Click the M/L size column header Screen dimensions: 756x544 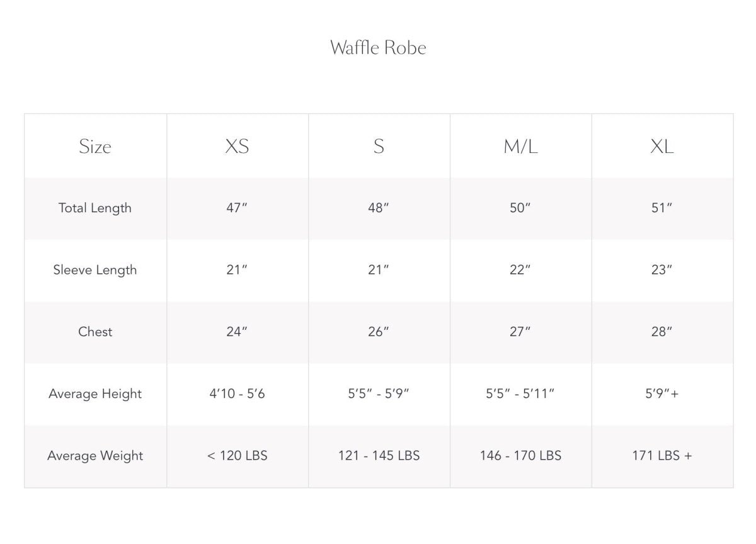(520, 147)
